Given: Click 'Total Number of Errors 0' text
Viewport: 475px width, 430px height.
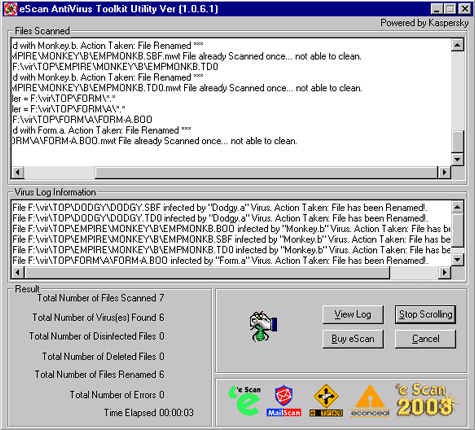Looking at the screenshot, I should tap(117, 395).
